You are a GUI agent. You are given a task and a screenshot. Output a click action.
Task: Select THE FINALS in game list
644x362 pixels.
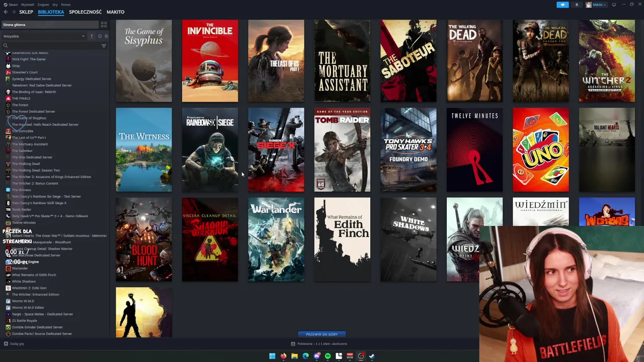pyautogui.click(x=21, y=99)
